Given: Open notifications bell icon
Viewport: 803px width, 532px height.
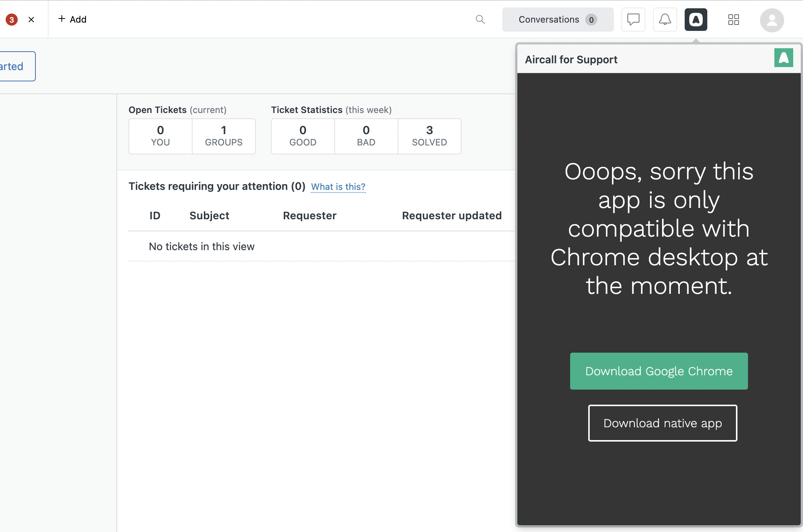Looking at the screenshot, I should 665,20.
